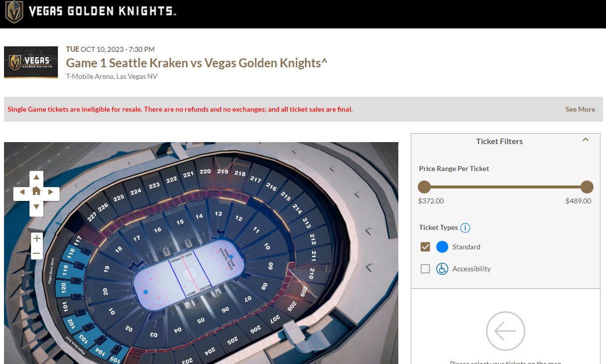Expand the notice with See More
The width and height of the screenshot is (606, 364).
(580, 109)
